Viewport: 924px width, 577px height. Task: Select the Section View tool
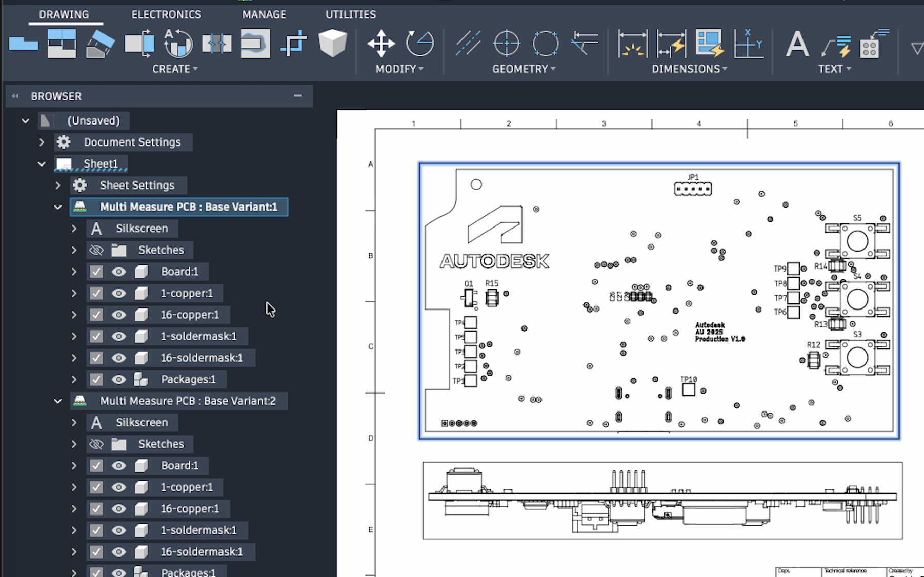pyautogui.click(x=139, y=44)
